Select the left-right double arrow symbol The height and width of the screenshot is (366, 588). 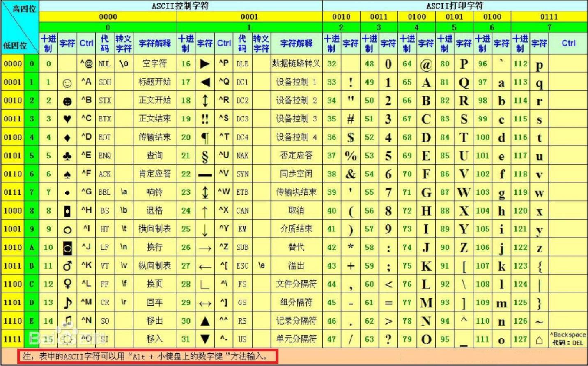point(205,303)
